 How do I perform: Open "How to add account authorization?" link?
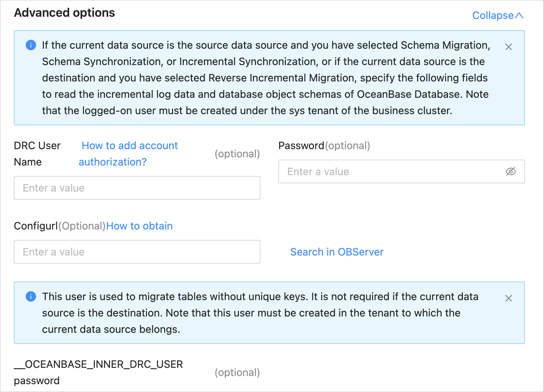click(x=129, y=146)
